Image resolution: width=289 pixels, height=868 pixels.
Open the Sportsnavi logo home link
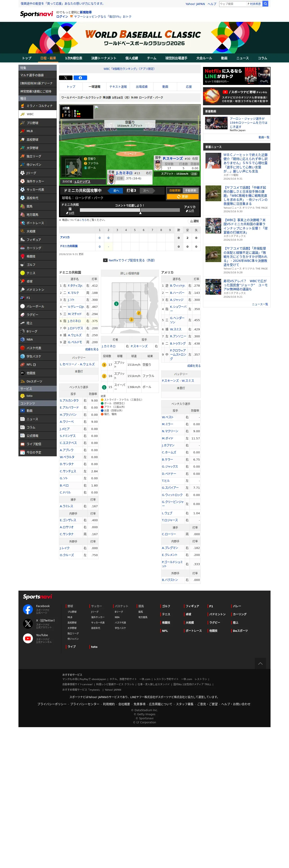pyautogui.click(x=36, y=14)
